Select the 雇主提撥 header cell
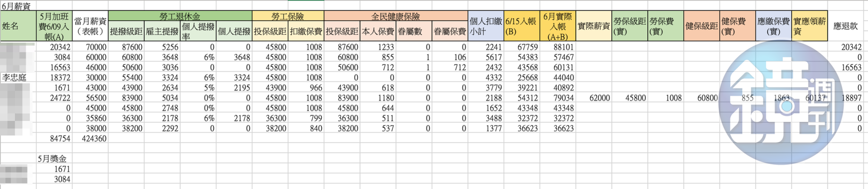Image resolution: width=868 pixels, height=189 pixels. tap(162, 31)
